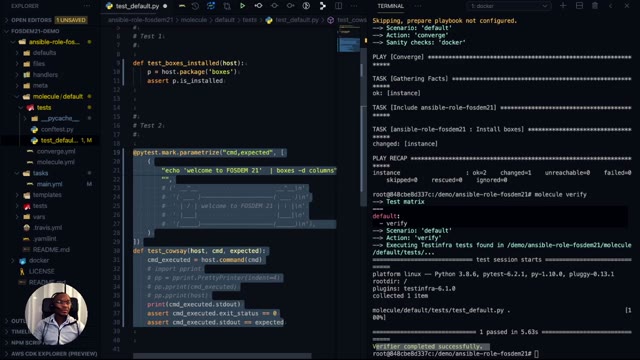The width and height of the screenshot is (640, 360).
Task: Expand the OUTLINE section chevron
Action: 6,321
